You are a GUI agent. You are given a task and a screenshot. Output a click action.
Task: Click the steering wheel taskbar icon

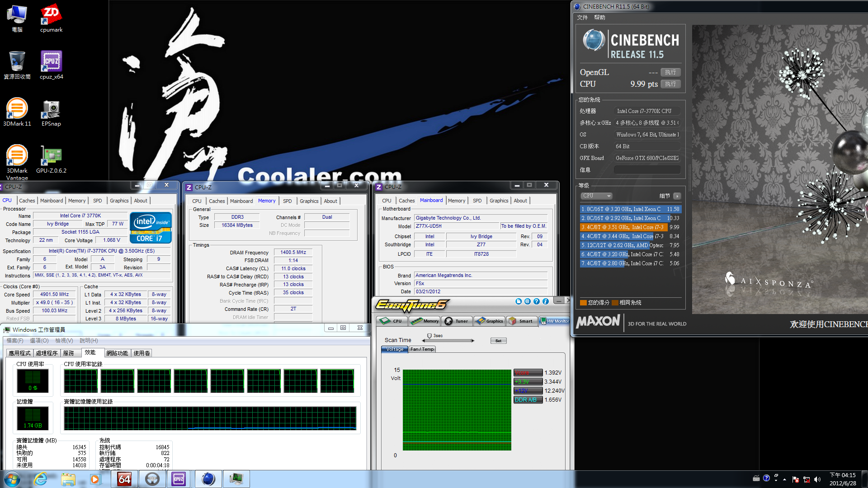pyautogui.click(x=152, y=479)
